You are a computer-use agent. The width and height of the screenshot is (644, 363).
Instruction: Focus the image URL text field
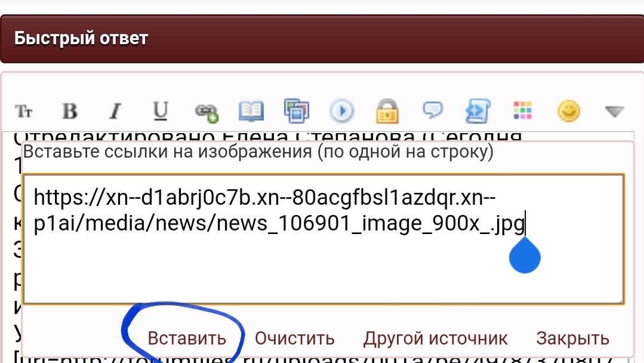point(323,239)
